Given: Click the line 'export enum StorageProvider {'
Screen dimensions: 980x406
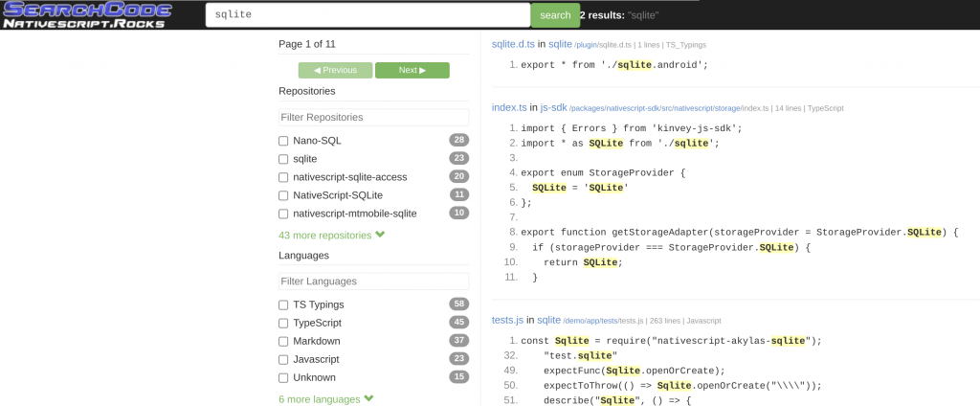Looking at the screenshot, I should pos(603,172).
